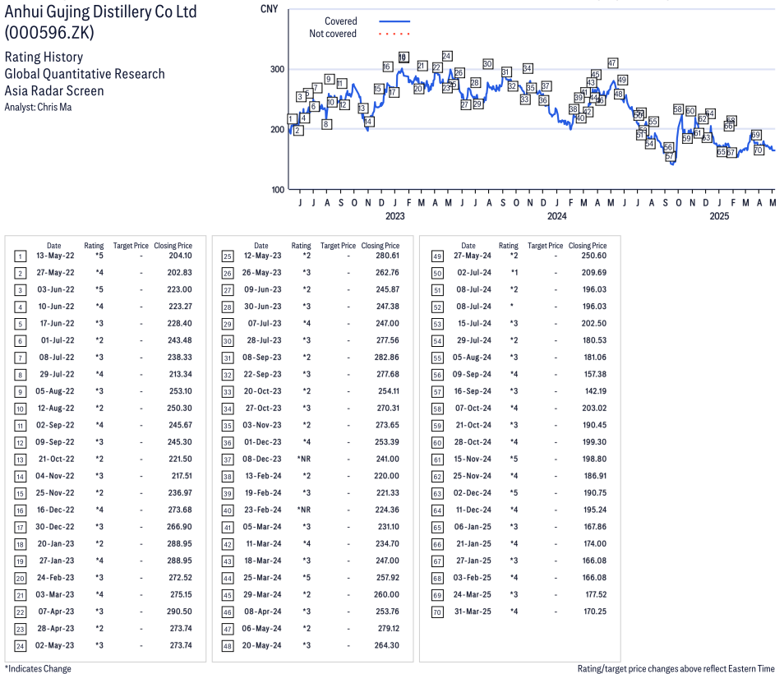Select chart marker 30 on the chart
Image resolution: width=784 pixels, height=674 pixels.
pos(487,64)
